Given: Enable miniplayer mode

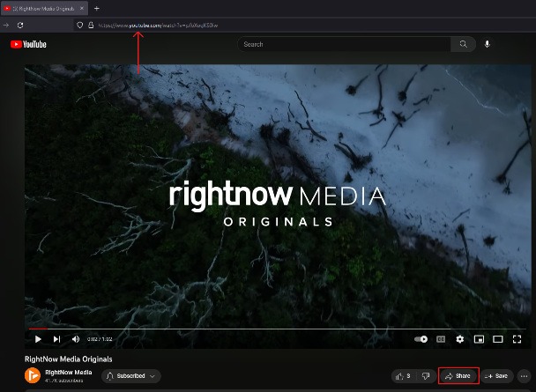Looking at the screenshot, I should [479, 339].
